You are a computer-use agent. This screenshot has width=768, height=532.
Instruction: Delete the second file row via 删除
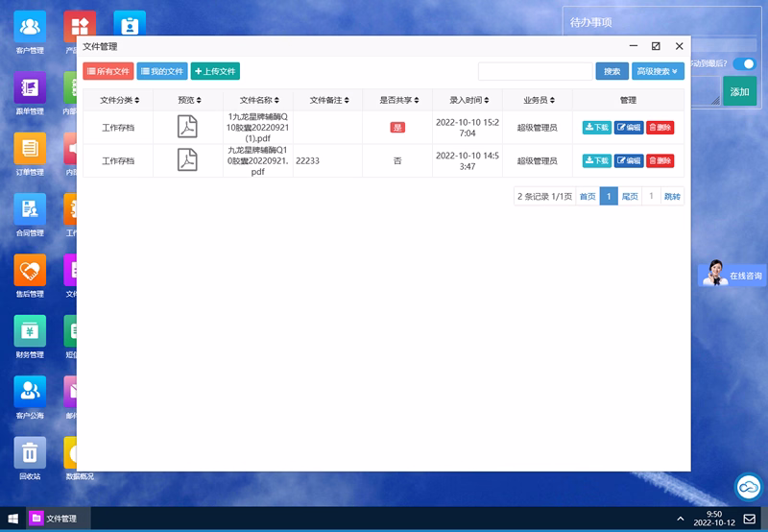[660, 160]
